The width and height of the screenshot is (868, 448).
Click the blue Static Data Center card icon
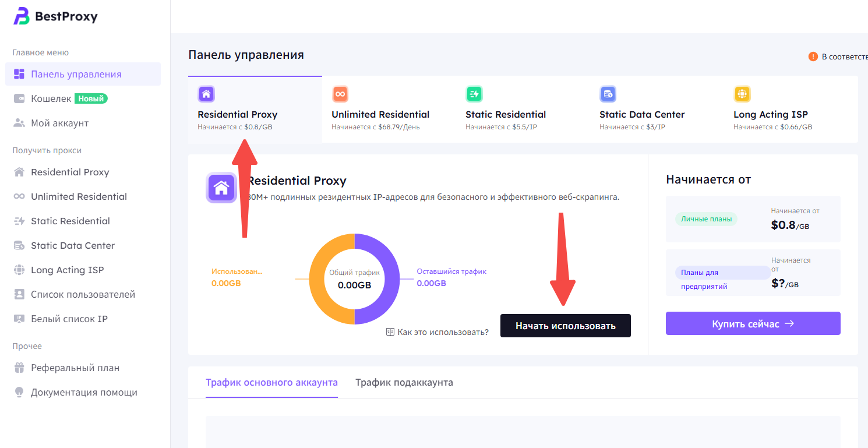(608, 94)
